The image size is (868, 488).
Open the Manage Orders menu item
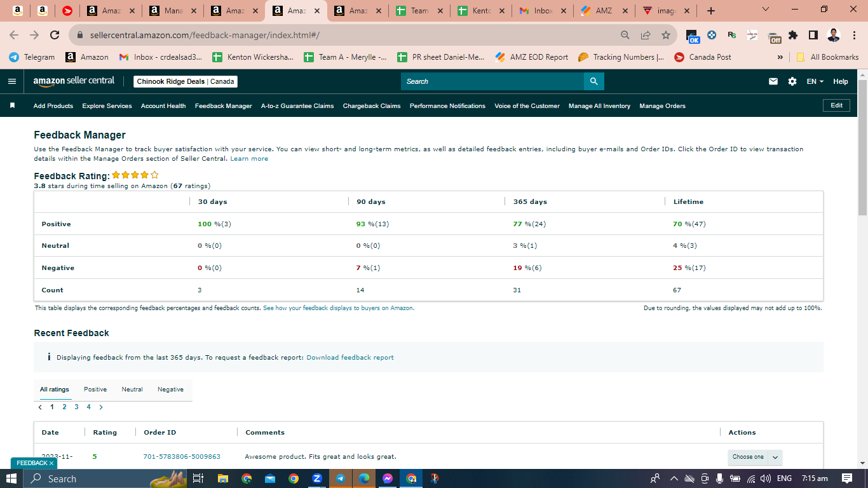[x=663, y=106]
